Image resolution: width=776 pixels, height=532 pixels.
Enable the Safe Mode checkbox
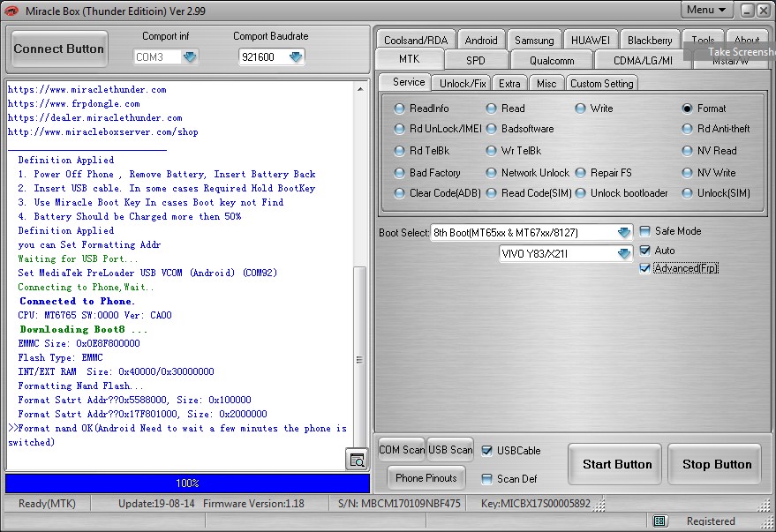644,231
